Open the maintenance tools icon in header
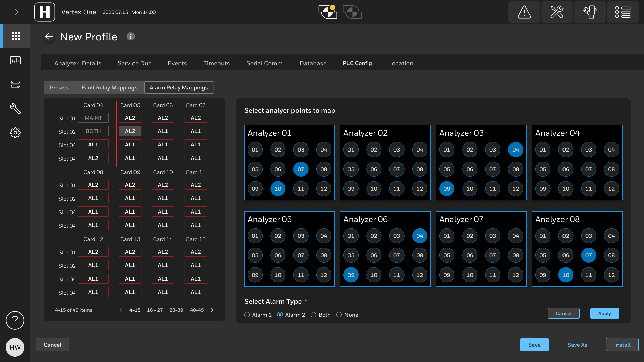Screen dimensions: 644x362 pyautogui.click(x=557, y=12)
